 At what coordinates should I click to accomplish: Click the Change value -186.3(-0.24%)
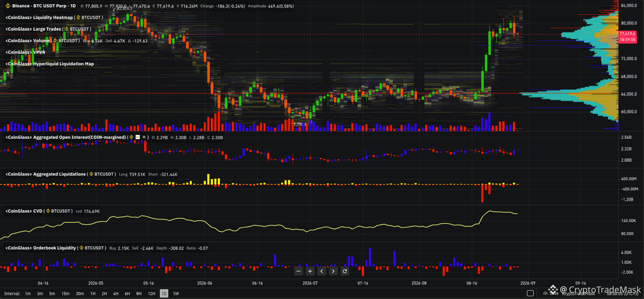[x=230, y=6]
